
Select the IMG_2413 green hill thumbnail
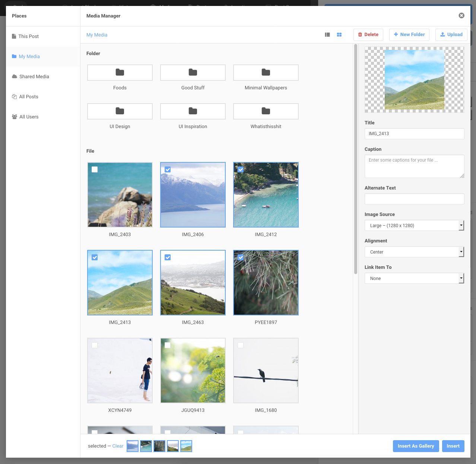[x=120, y=283]
